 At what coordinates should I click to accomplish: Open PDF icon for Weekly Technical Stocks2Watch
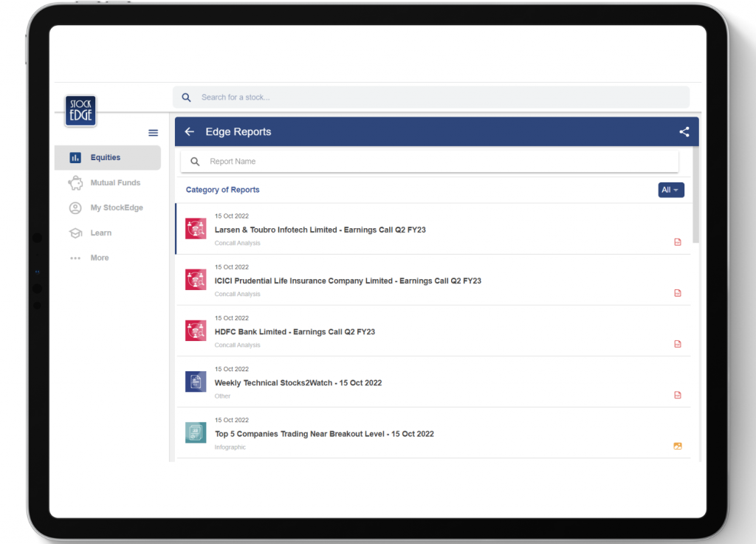coord(678,395)
